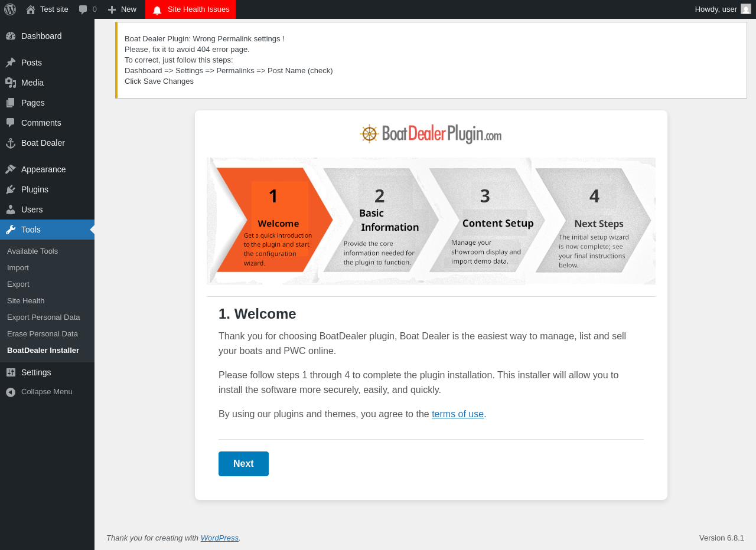Click the Pages icon in sidebar
The width and height of the screenshot is (756, 550).
(11, 103)
